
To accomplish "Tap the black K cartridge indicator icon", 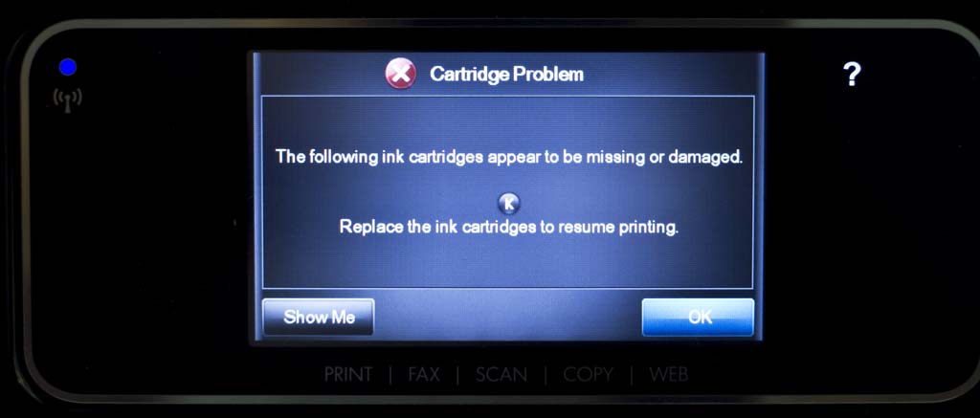I will tap(509, 203).
